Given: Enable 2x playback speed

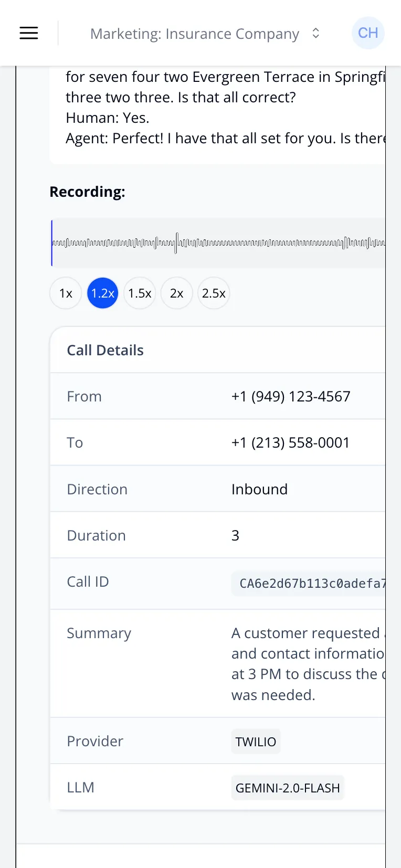Looking at the screenshot, I should (x=176, y=293).
